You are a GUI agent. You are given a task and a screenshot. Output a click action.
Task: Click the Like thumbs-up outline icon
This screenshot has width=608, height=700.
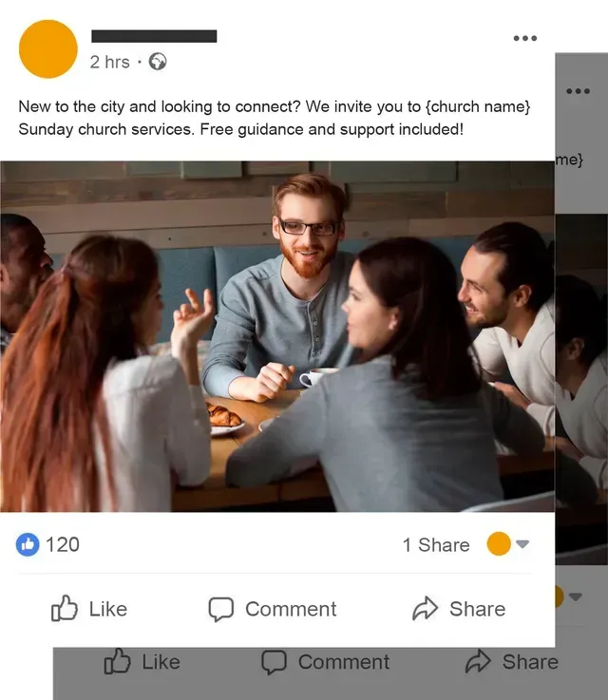click(64, 609)
